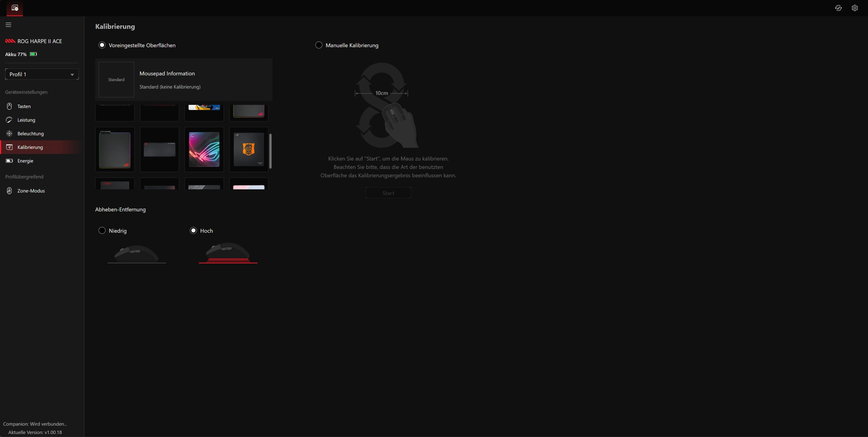Click the Energie battery icon in sidebar
Image resolution: width=868 pixels, height=437 pixels.
10,161
